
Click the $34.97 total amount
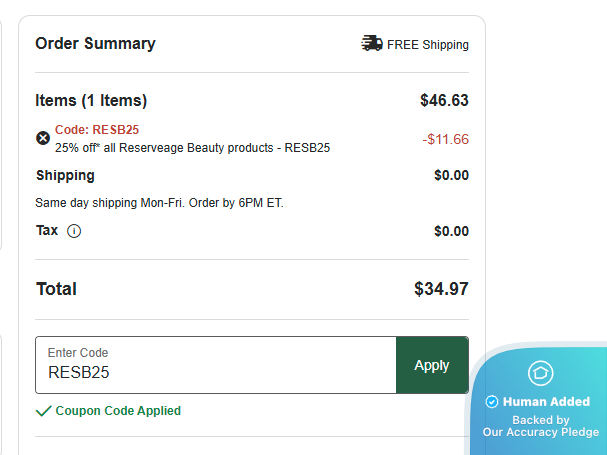coord(441,289)
